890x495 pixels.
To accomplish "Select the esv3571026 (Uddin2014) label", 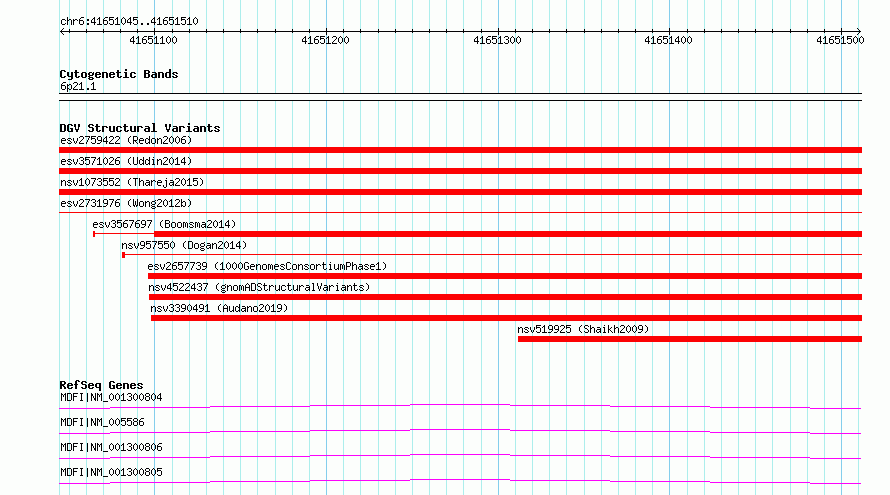I will click(126, 161).
